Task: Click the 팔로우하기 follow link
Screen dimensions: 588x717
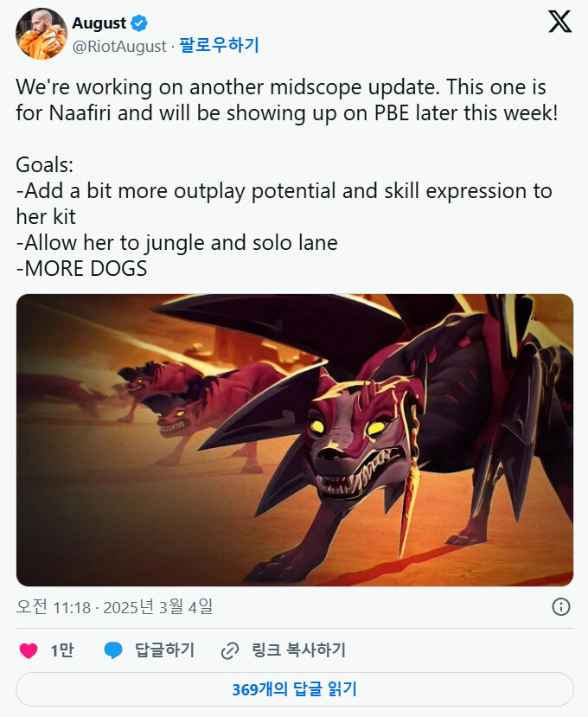Action: [219, 45]
